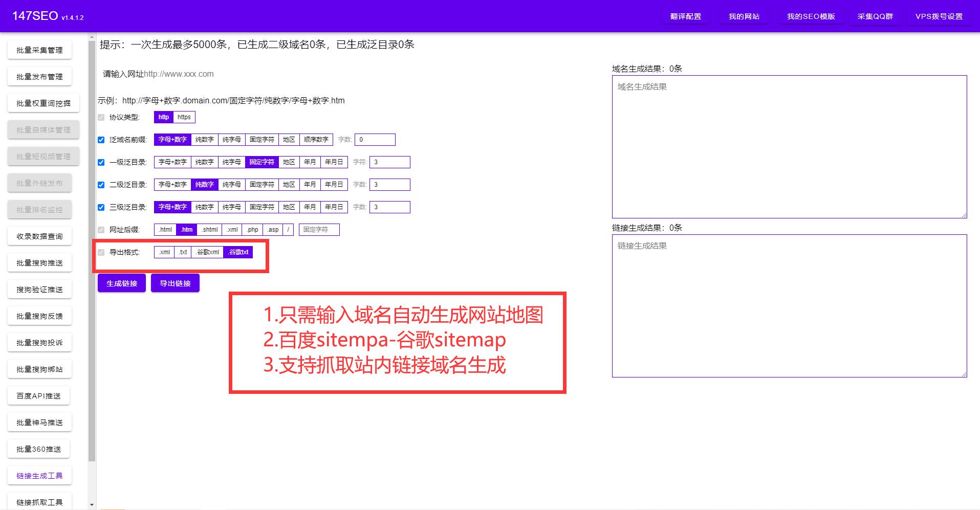Viewport: 980px width, 510px height.
Task: Switch export format to 谷歌xml
Action: (208, 252)
